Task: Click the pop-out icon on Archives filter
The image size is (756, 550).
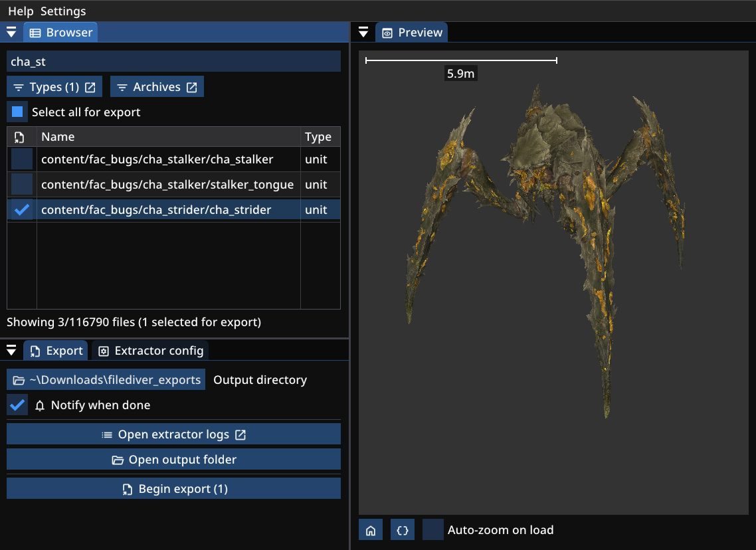Action: tap(191, 87)
